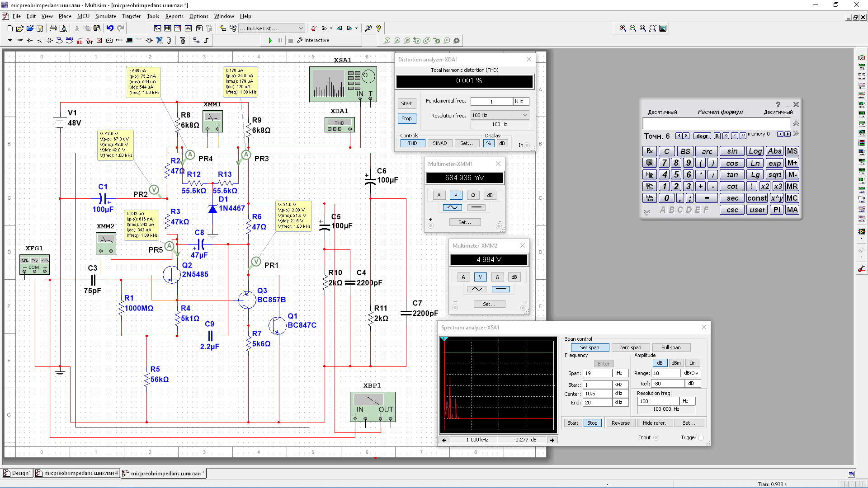868x488 pixels.
Task: Click the Fx button in formula calculator
Action: 650,151
